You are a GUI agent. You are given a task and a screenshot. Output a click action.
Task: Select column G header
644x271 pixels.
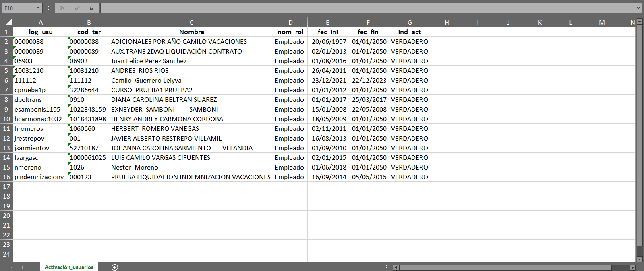(410, 22)
